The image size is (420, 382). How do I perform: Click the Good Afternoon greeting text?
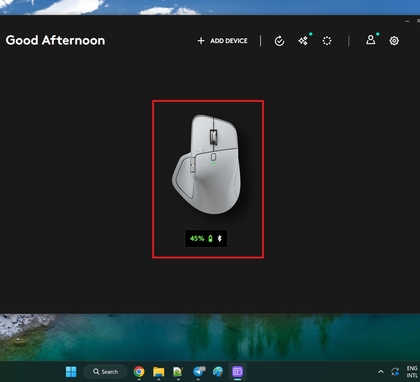tap(55, 40)
